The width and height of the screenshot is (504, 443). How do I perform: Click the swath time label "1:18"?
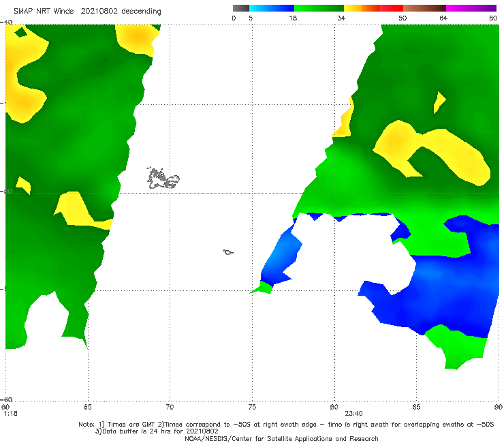(10, 414)
